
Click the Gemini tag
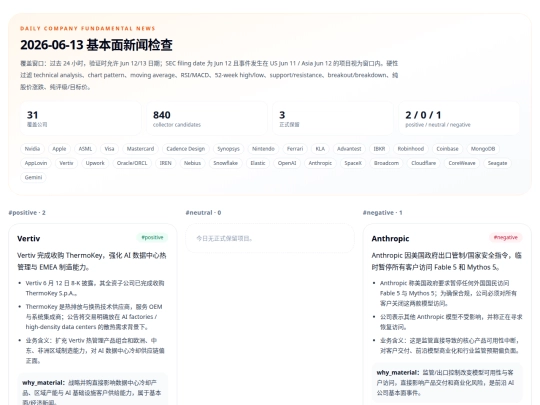click(x=33, y=177)
